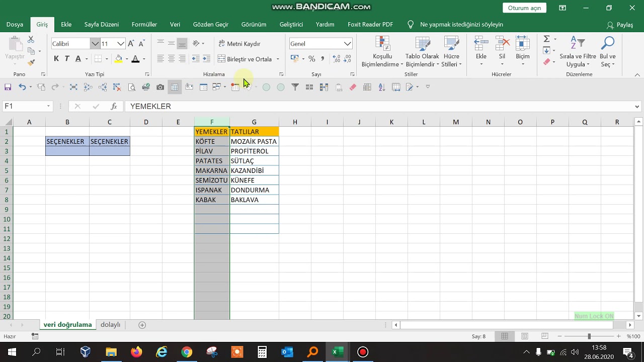
Task: Open the Genel number format dropdown
Action: (347, 44)
